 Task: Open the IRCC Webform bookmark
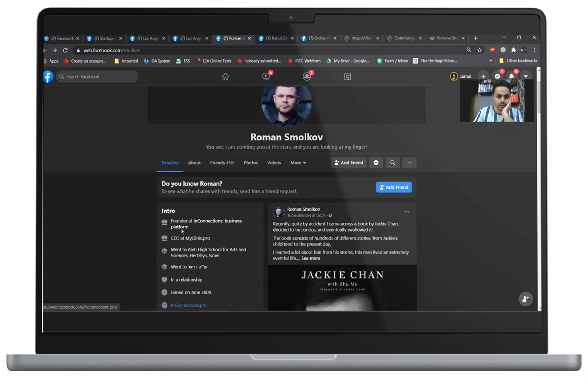point(304,61)
